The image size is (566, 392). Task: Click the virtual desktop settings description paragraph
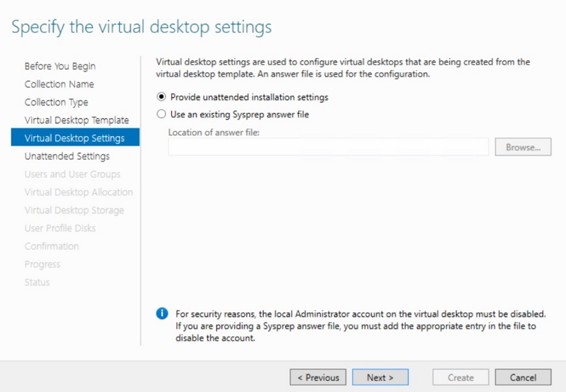pos(343,68)
